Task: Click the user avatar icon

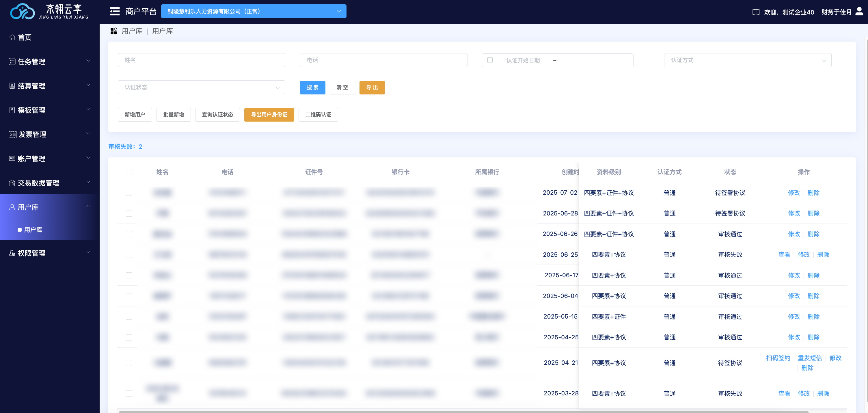Action: [x=859, y=12]
